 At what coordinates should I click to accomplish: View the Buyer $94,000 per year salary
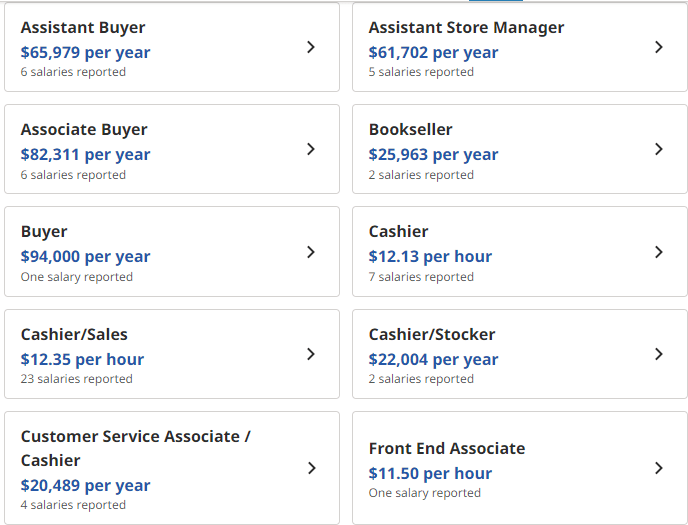pyautogui.click(x=85, y=256)
